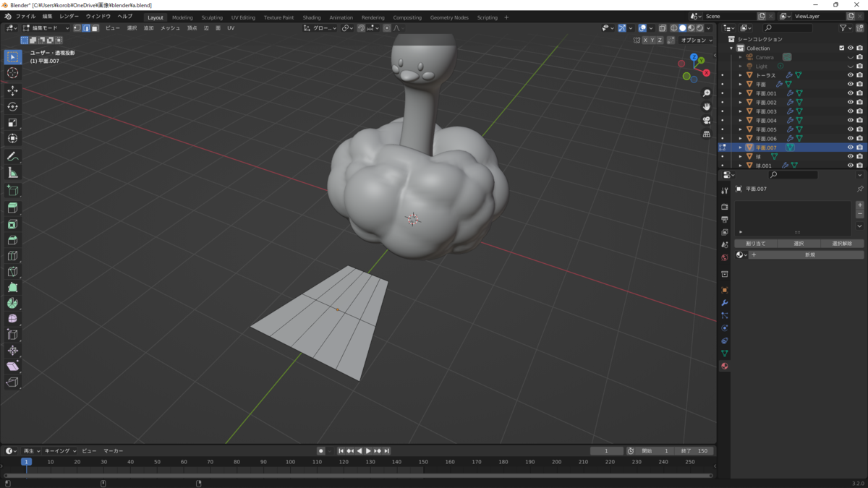Open the オプション dropdown
Viewport: 868px width, 488px height.
coord(697,40)
